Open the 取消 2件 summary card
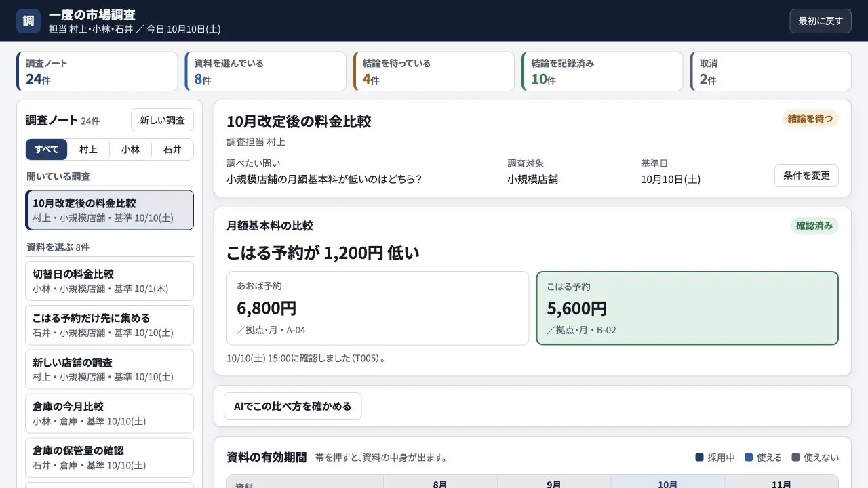868x488 pixels. point(770,71)
